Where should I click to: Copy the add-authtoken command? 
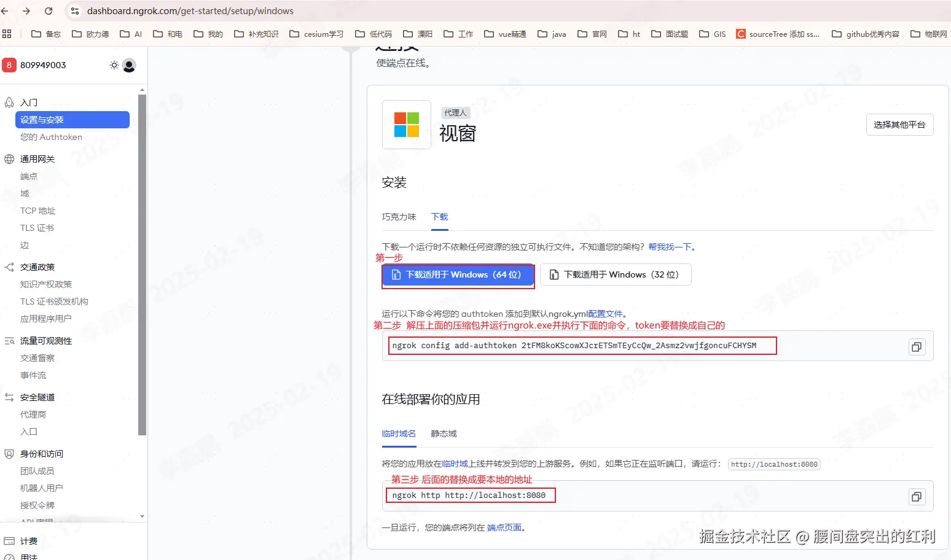click(x=917, y=347)
